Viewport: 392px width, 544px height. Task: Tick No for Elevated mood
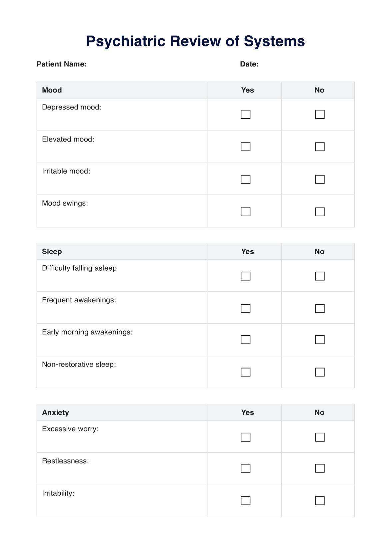[319, 147]
